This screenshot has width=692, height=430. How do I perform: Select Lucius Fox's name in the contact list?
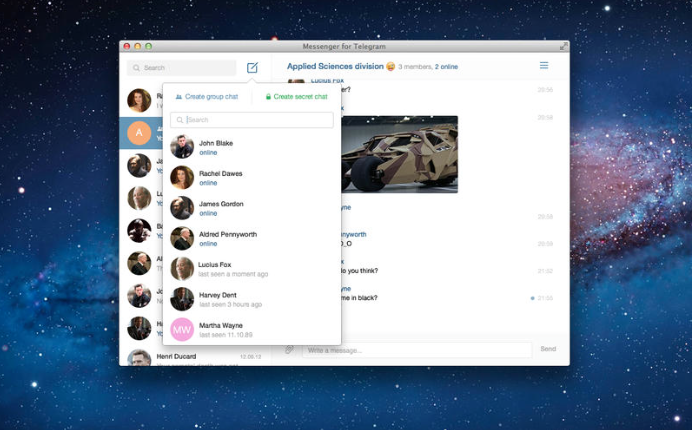214,264
